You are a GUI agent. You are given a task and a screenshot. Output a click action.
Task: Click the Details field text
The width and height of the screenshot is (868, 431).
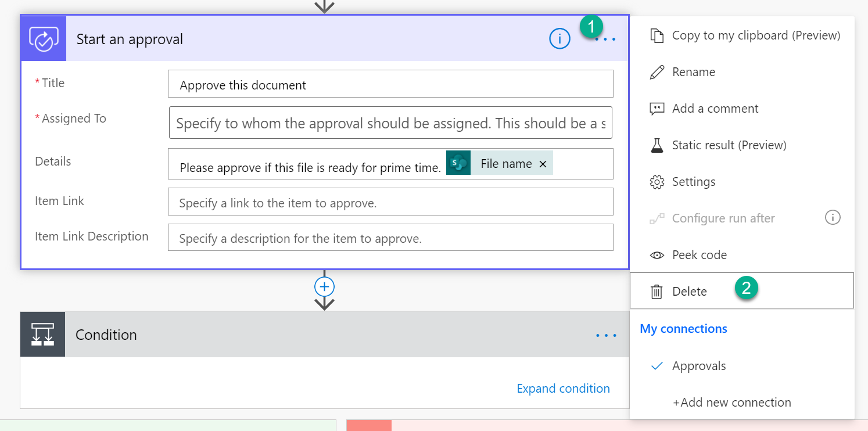click(310, 168)
